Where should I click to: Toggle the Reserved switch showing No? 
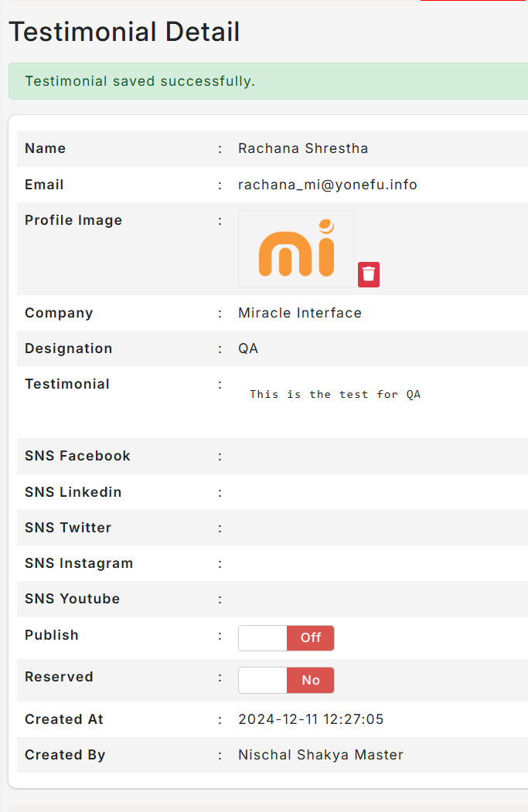286,680
